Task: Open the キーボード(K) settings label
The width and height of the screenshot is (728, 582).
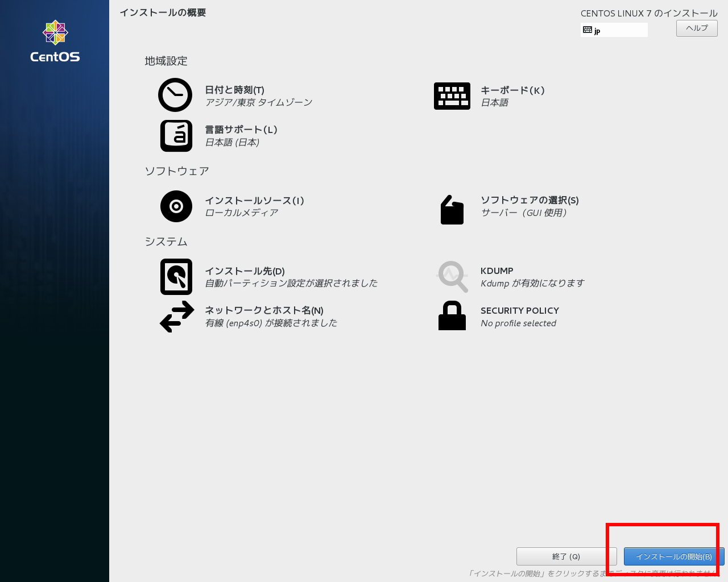Action: (x=512, y=90)
